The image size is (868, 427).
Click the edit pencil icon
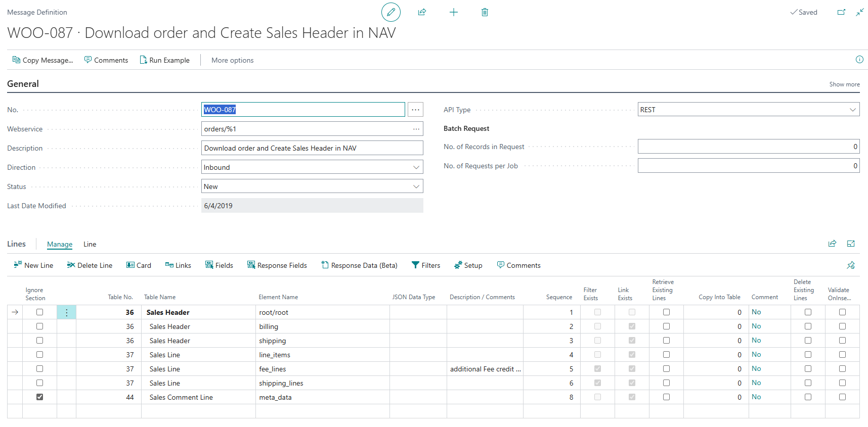point(390,12)
